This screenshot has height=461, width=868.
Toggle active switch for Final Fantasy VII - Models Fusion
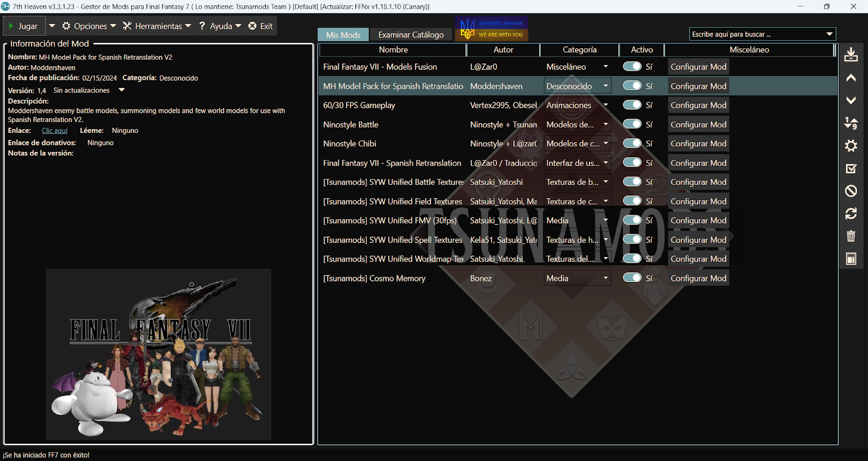pyautogui.click(x=632, y=66)
